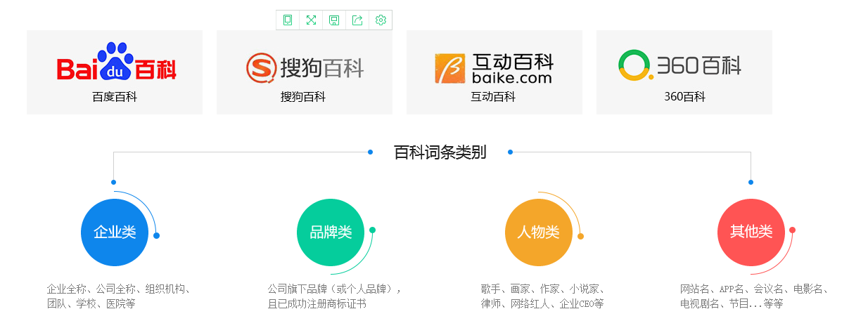Click the red 其他类 circle

pyautogui.click(x=751, y=232)
